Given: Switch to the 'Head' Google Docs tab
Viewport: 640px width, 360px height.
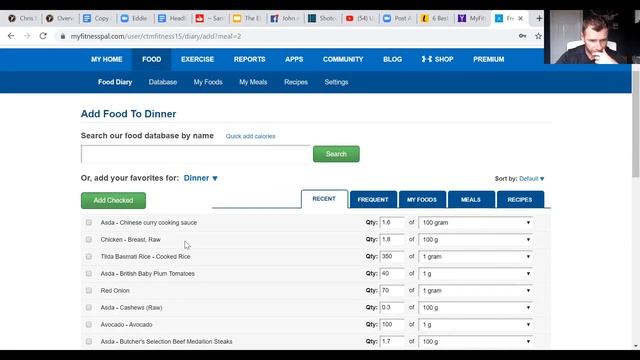Looking at the screenshot, I should tap(173, 18).
